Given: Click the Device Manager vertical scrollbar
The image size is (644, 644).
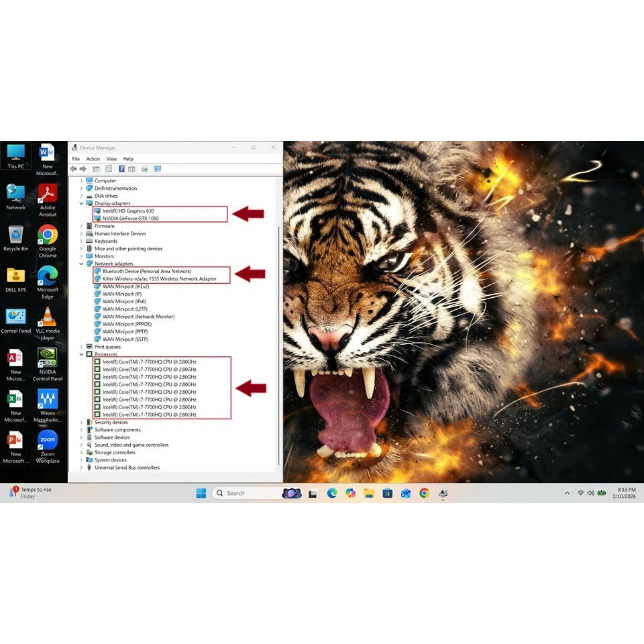Looking at the screenshot, I should pyautogui.click(x=278, y=335).
